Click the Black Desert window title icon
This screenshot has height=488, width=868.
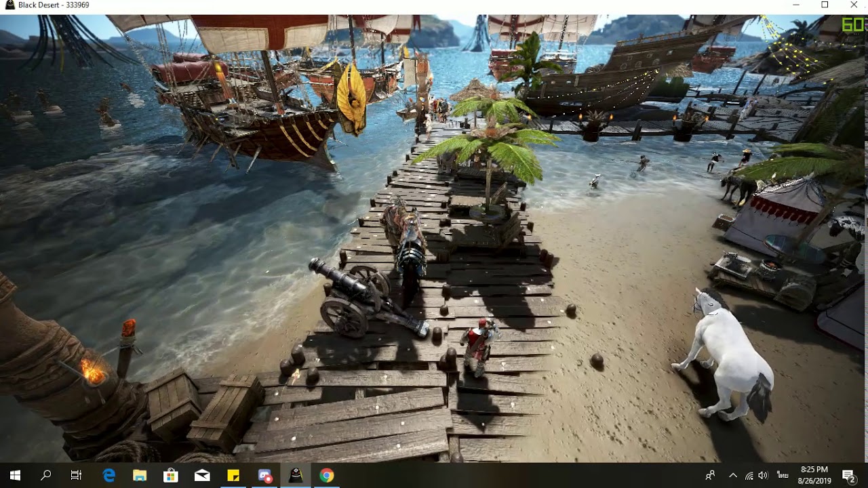click(x=8, y=5)
